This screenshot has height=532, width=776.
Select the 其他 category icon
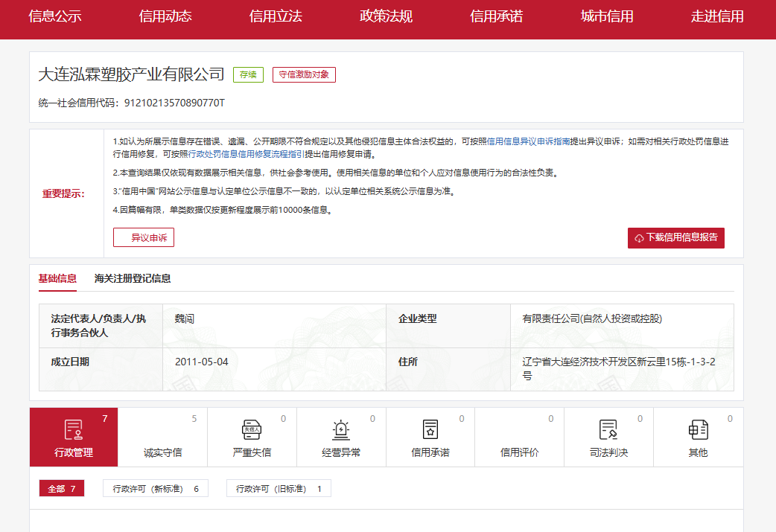698,430
